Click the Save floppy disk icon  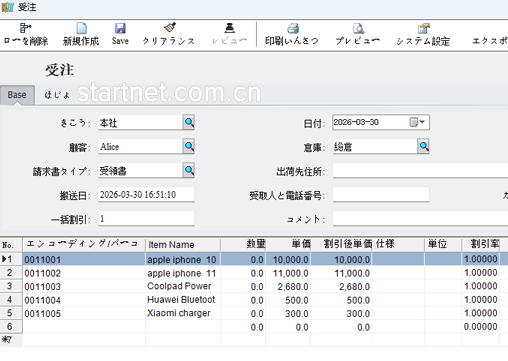tap(120, 28)
